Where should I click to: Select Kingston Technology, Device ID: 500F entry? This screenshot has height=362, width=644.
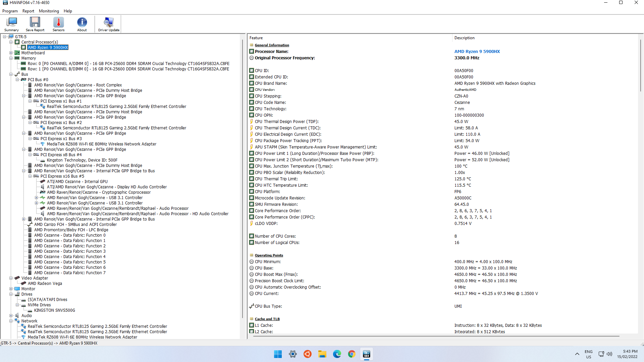coord(82,160)
